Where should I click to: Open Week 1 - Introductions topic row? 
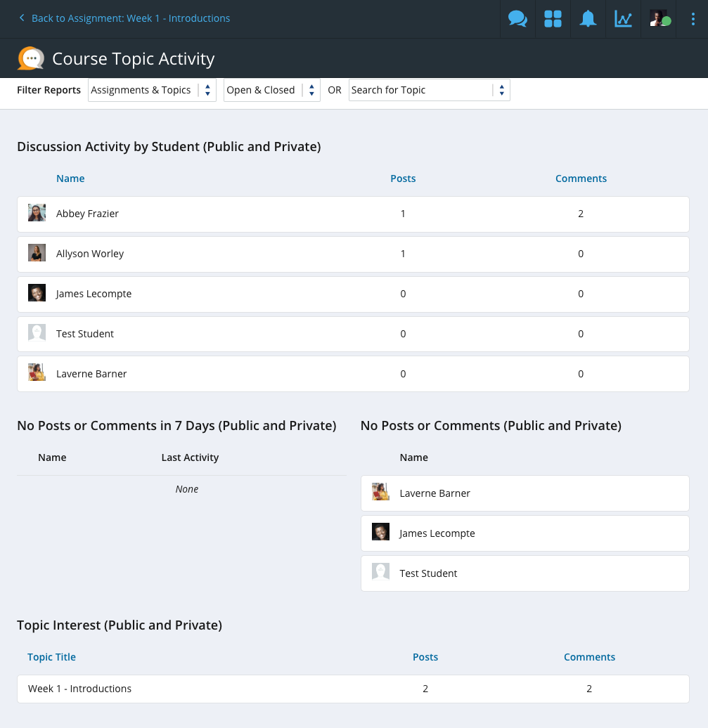tap(353, 689)
